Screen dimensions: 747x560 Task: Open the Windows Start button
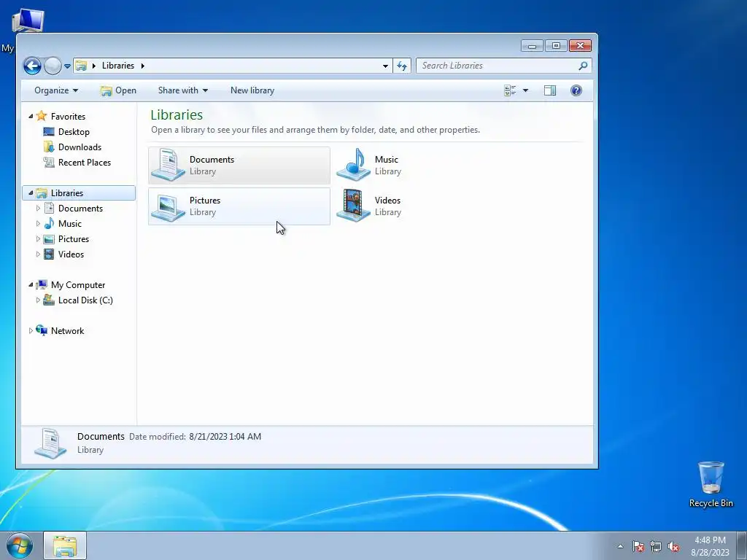click(20, 545)
